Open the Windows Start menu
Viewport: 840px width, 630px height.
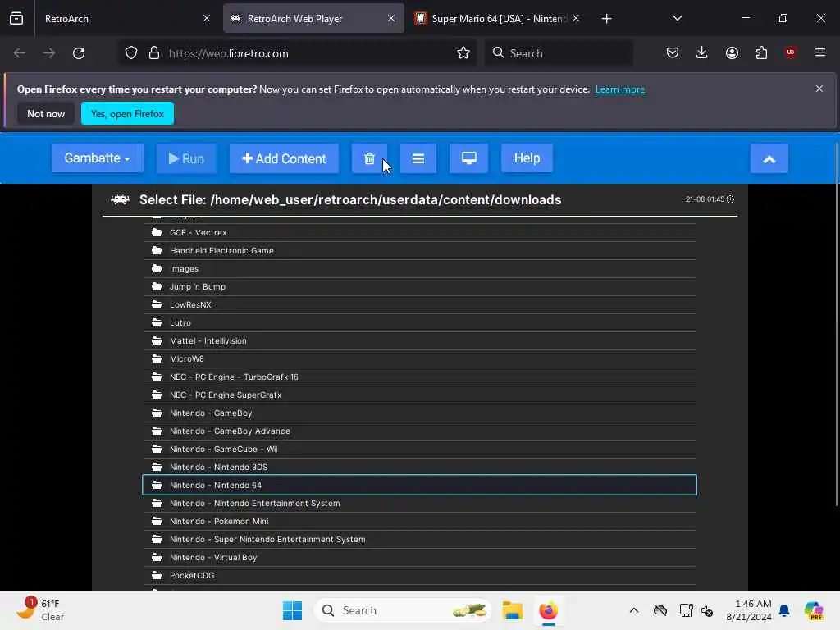[293, 610]
